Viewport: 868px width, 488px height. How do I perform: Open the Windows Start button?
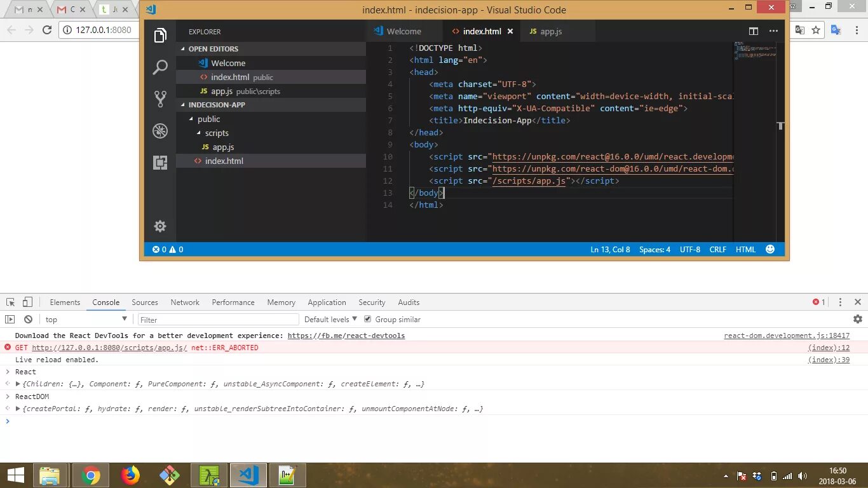(15, 475)
